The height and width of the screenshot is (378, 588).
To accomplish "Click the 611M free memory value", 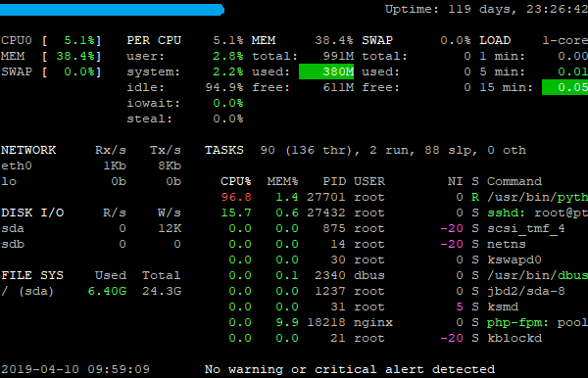I will (338, 88).
